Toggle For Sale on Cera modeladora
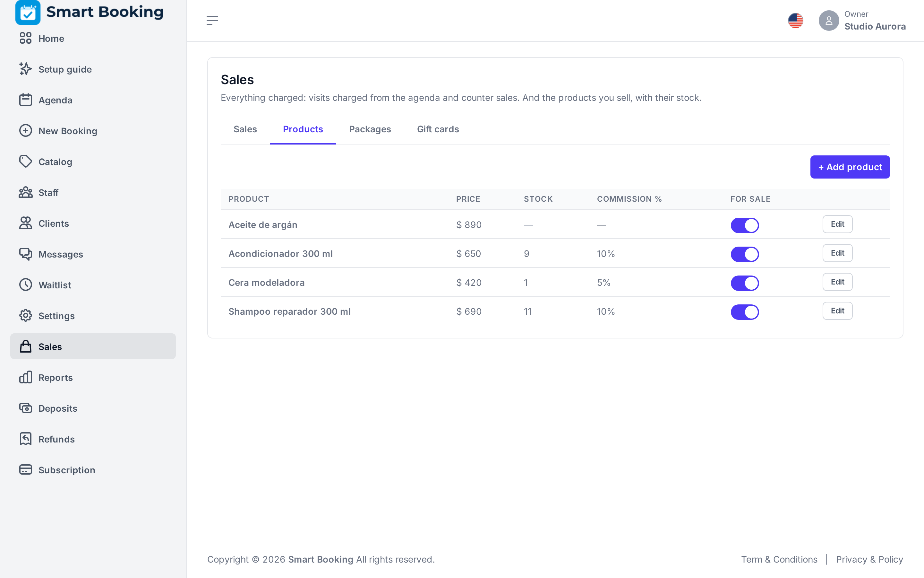 tap(745, 283)
